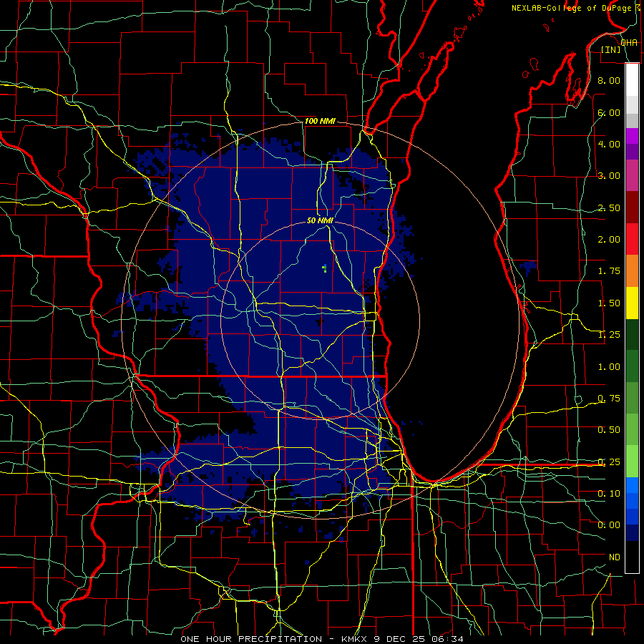This screenshot has height=644, width=644.
Task: Click the 4.00 legend value
Action: pyautogui.click(x=609, y=144)
